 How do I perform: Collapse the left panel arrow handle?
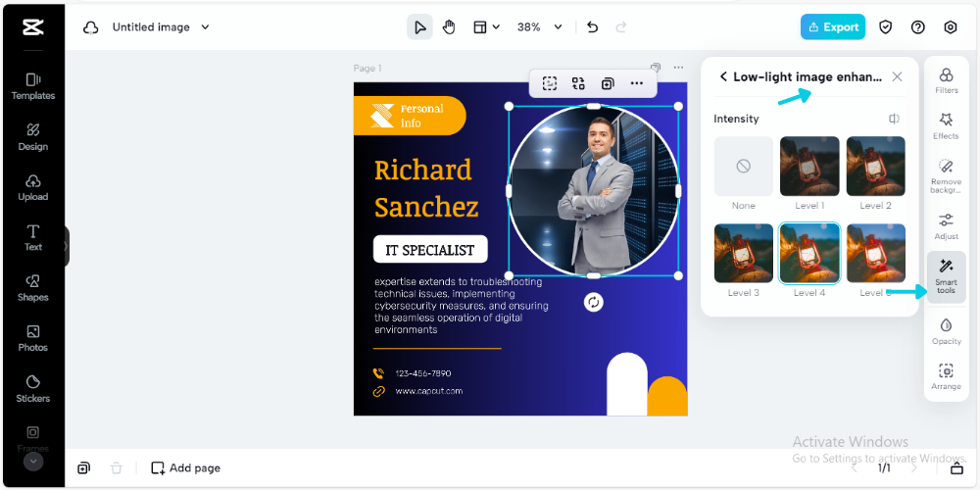66,246
